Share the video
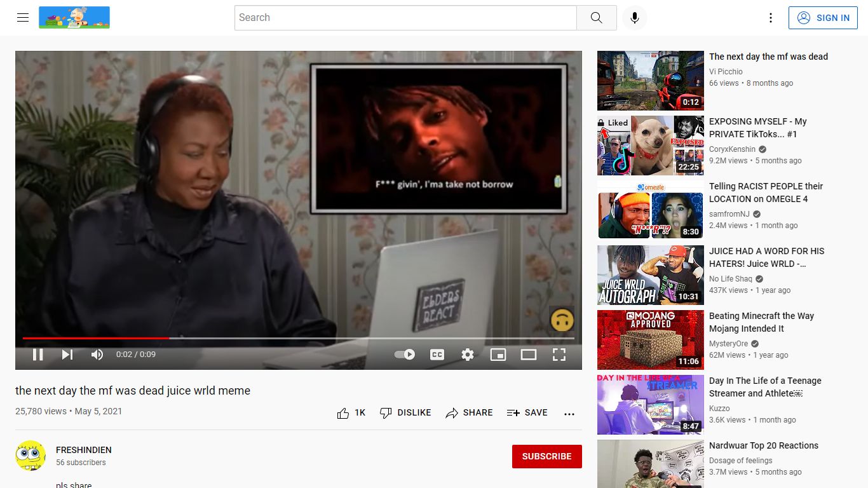Image resolution: width=868 pixels, height=488 pixels. pyautogui.click(x=469, y=413)
